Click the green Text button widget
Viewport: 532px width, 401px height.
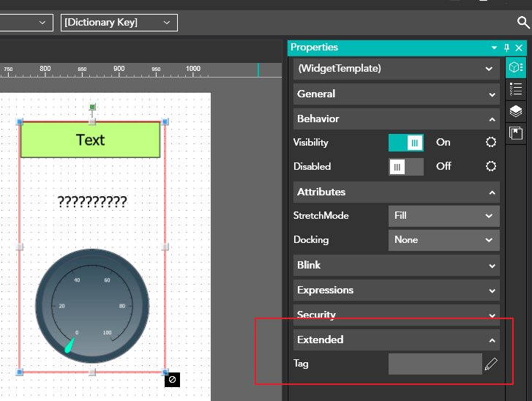pyautogui.click(x=90, y=140)
